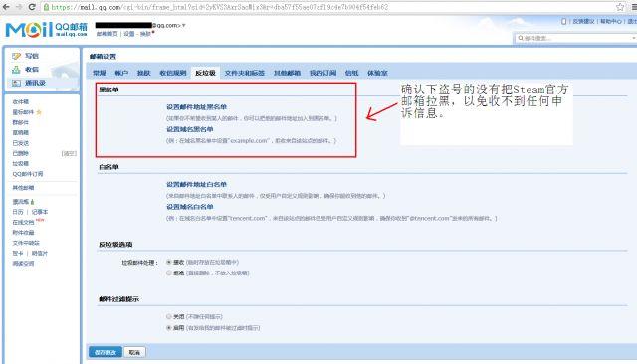This screenshot has width=637, height=364.
Task: Switch to the 收信规则 settings tab
Action: tap(173, 73)
